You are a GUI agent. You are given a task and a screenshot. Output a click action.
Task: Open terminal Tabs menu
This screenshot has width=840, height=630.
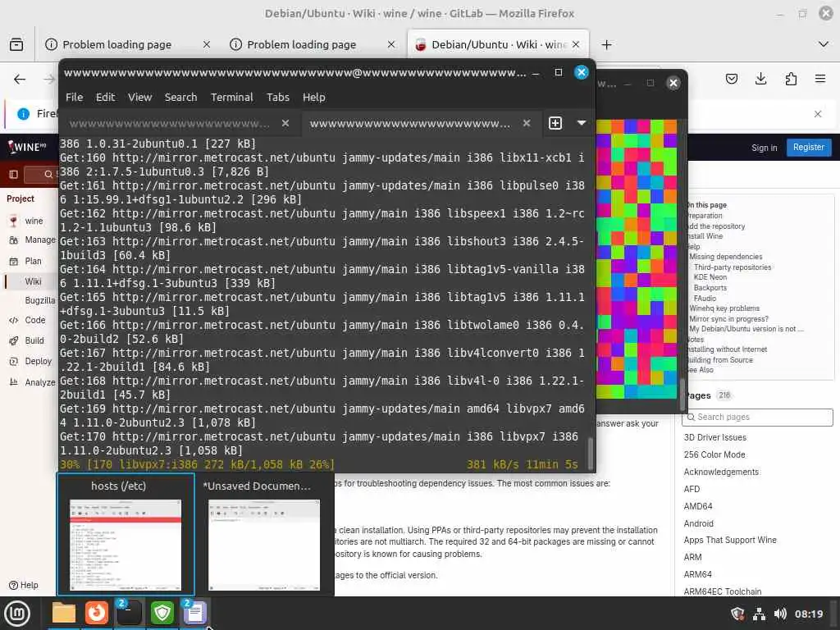click(x=278, y=97)
